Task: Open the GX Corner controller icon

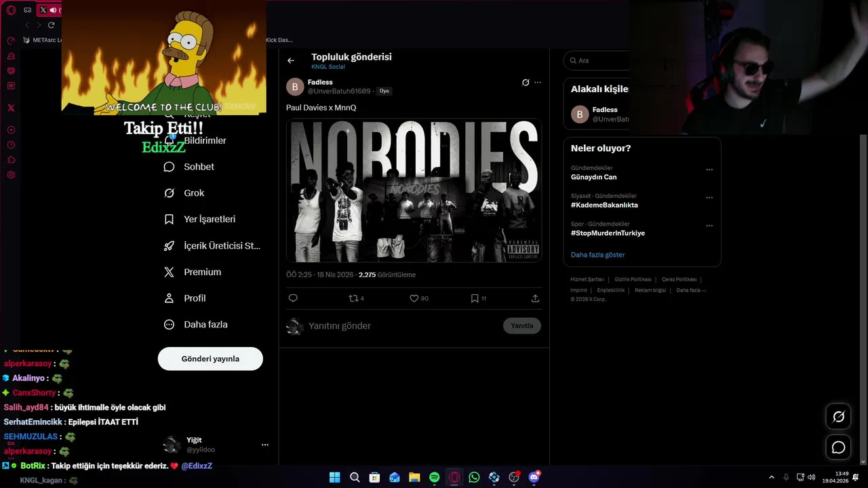Action: (27, 10)
